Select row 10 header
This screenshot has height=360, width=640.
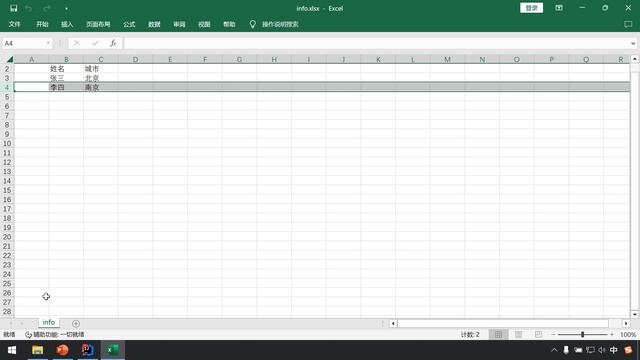pos(7,144)
